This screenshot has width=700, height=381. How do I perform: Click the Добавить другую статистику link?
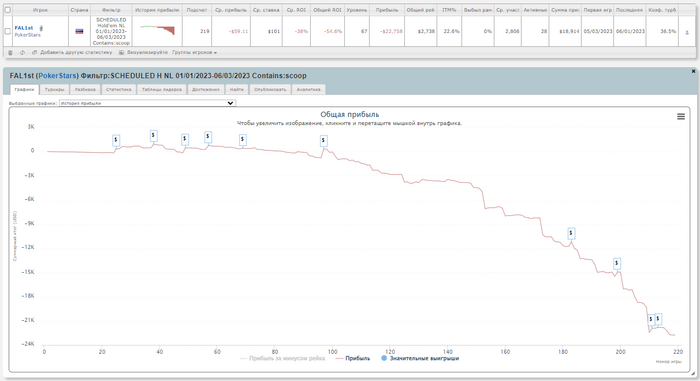pyautogui.click(x=76, y=53)
